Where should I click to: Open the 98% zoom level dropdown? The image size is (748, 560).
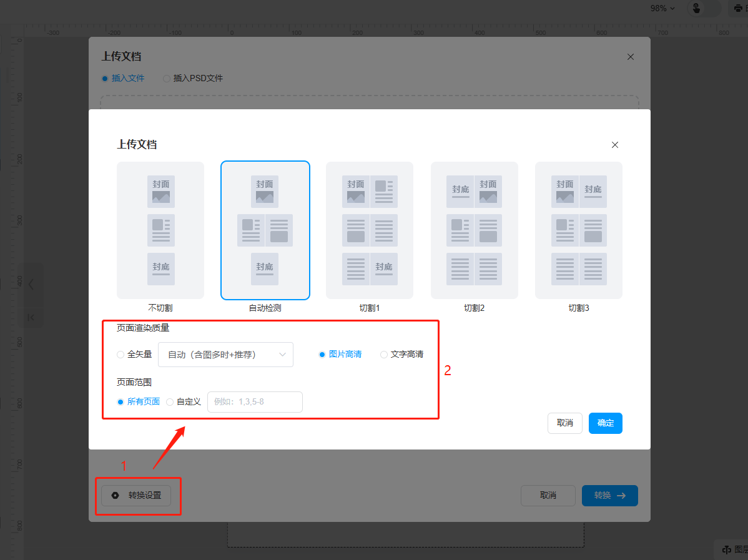(662, 9)
